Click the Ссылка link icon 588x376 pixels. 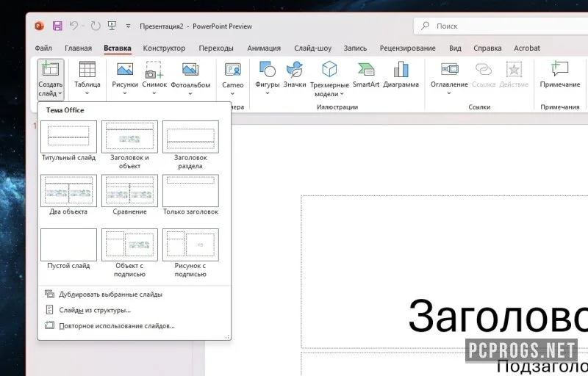pyautogui.click(x=484, y=69)
